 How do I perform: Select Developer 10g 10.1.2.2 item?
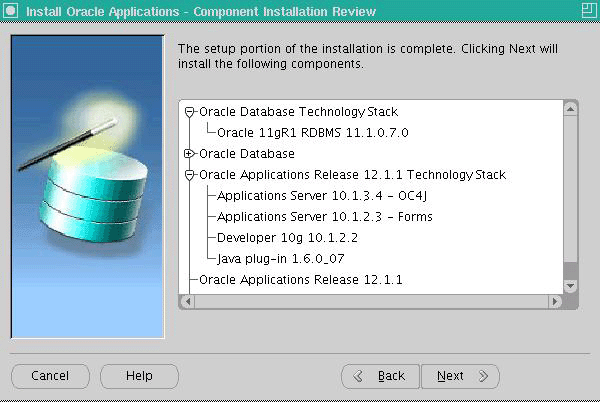(x=287, y=238)
